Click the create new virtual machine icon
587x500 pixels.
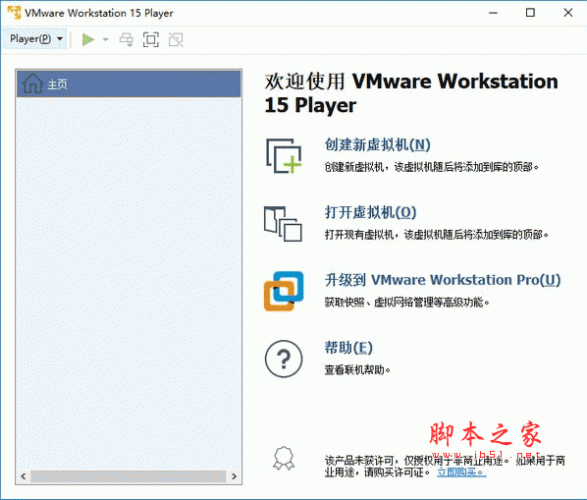(x=284, y=156)
